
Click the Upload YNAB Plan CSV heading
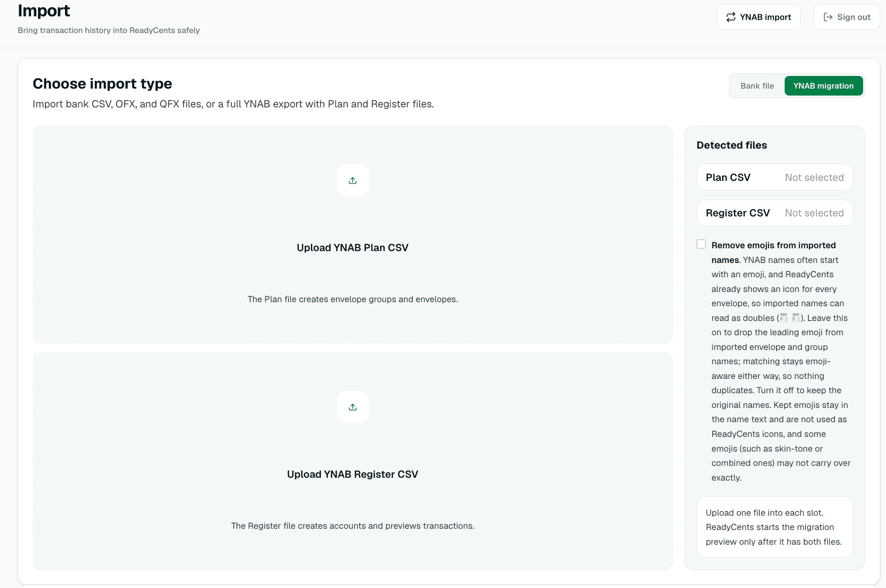(353, 247)
